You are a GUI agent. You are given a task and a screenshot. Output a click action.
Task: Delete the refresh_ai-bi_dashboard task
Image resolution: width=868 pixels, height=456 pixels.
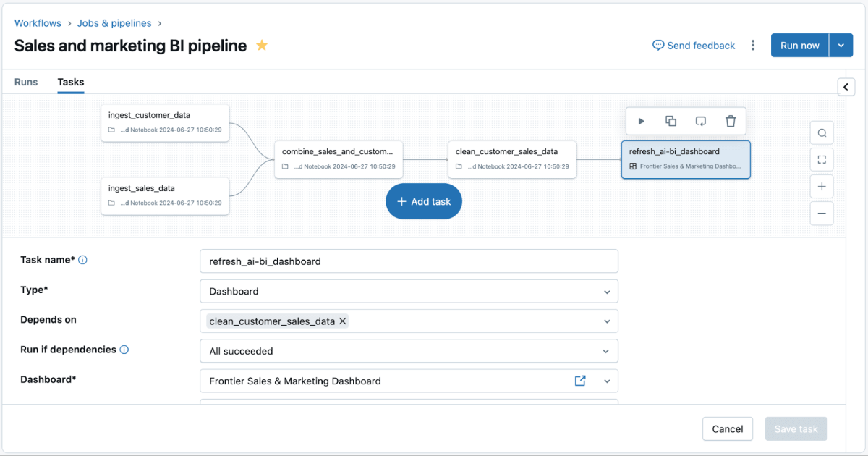point(731,121)
